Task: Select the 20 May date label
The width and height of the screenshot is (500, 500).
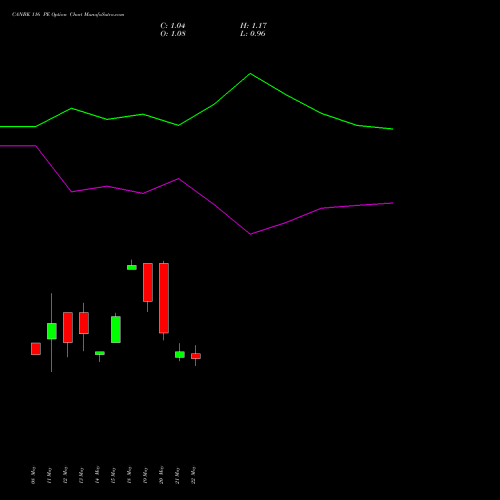Action: (x=161, y=475)
